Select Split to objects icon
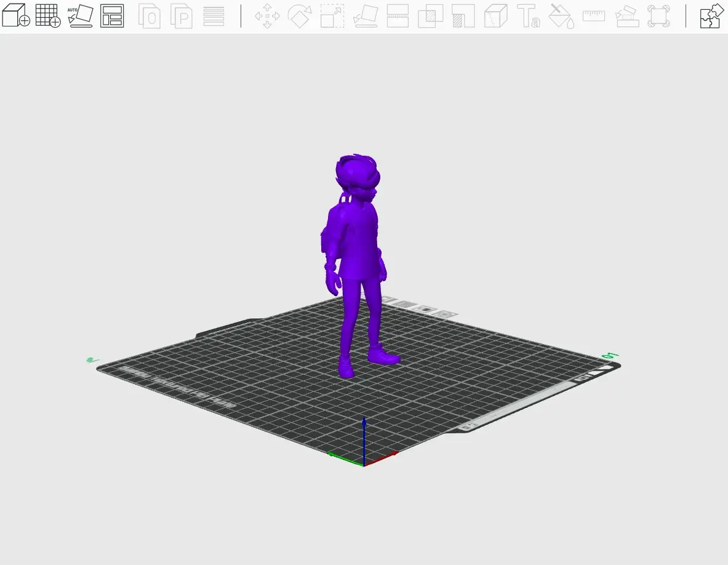 (150, 16)
